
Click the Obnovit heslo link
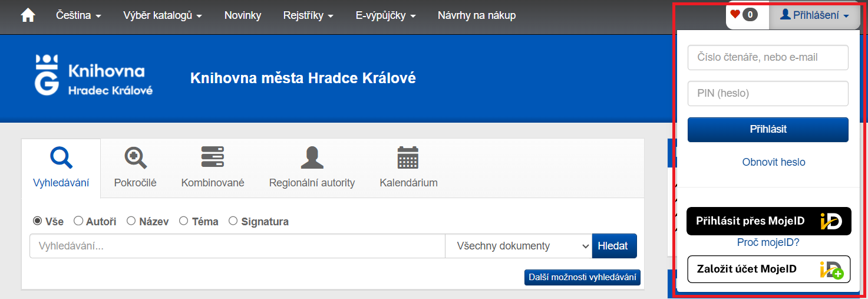[x=773, y=162]
